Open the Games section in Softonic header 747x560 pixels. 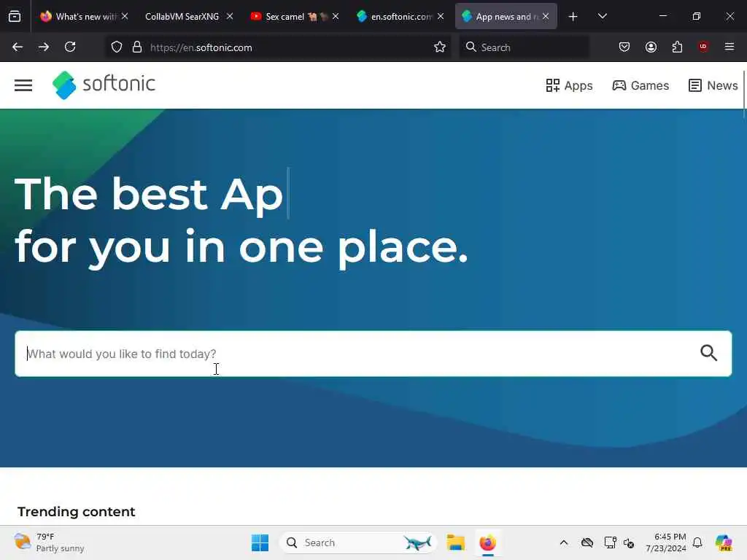pos(640,86)
